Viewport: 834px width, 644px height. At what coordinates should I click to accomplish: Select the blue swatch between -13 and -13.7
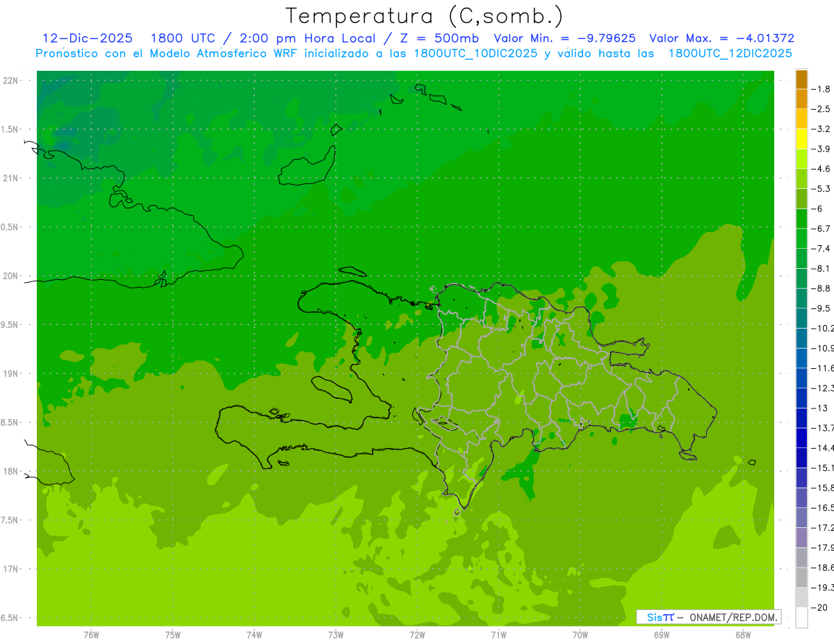pos(801,418)
